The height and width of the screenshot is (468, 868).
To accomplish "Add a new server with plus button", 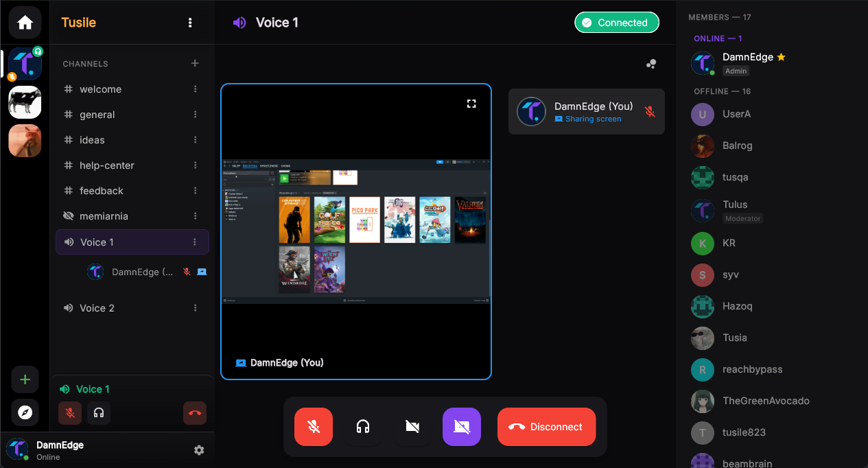I will tap(25, 379).
